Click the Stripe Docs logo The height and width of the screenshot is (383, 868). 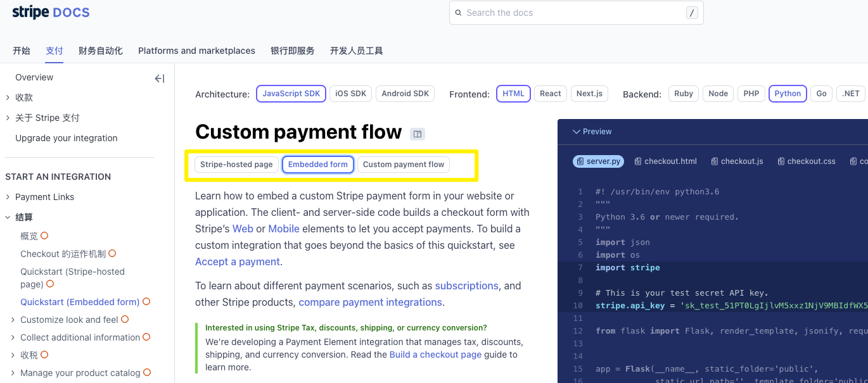click(x=51, y=12)
